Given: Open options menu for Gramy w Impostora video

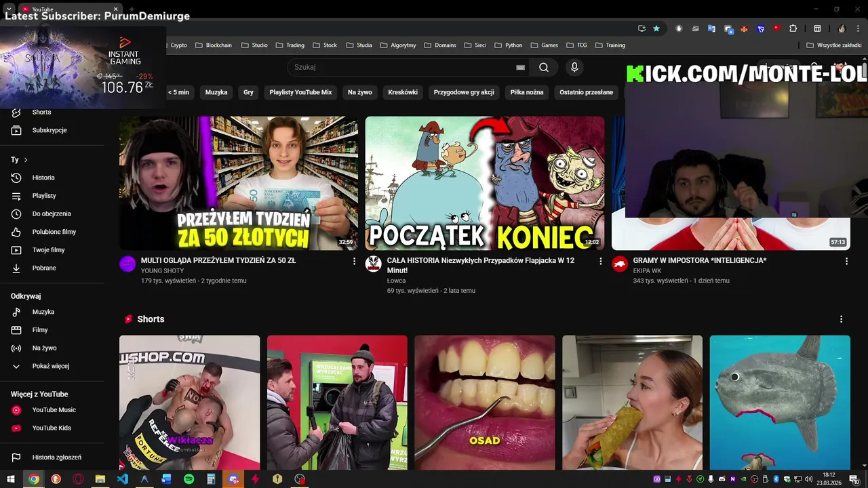Looking at the screenshot, I should coord(846,261).
